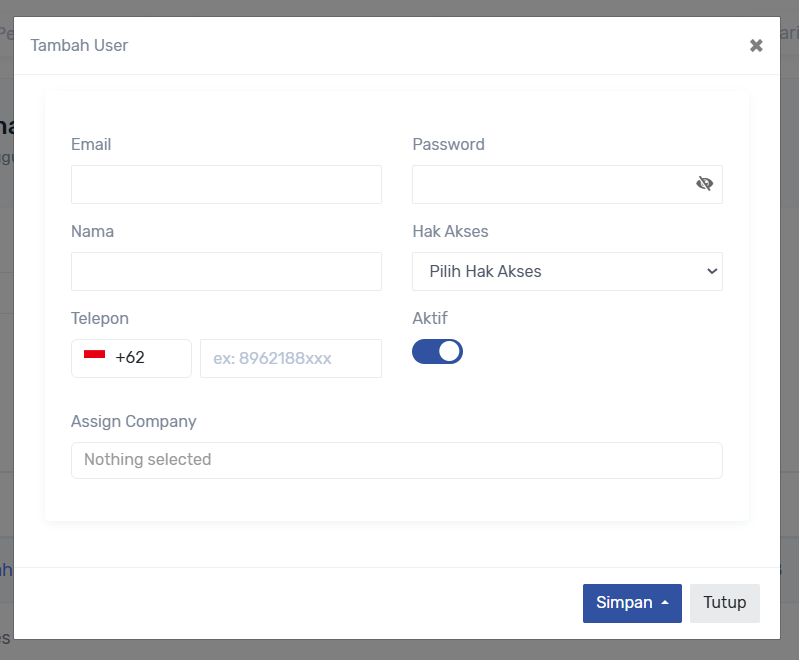Focus the Email input field
The width and height of the screenshot is (799, 660).
(x=226, y=184)
